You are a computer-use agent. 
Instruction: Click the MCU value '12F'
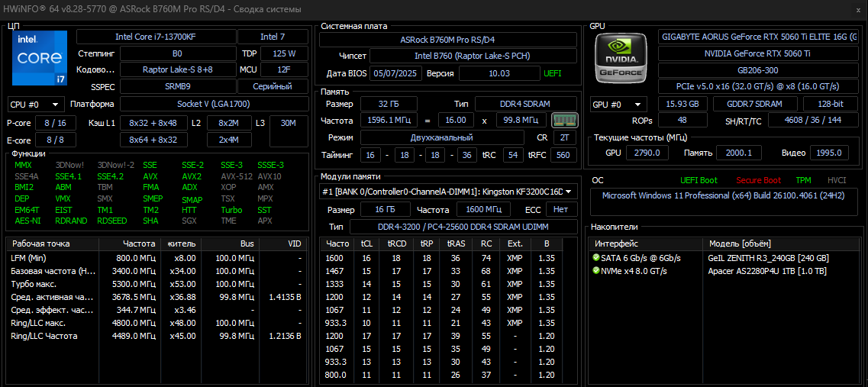pyautogui.click(x=285, y=69)
